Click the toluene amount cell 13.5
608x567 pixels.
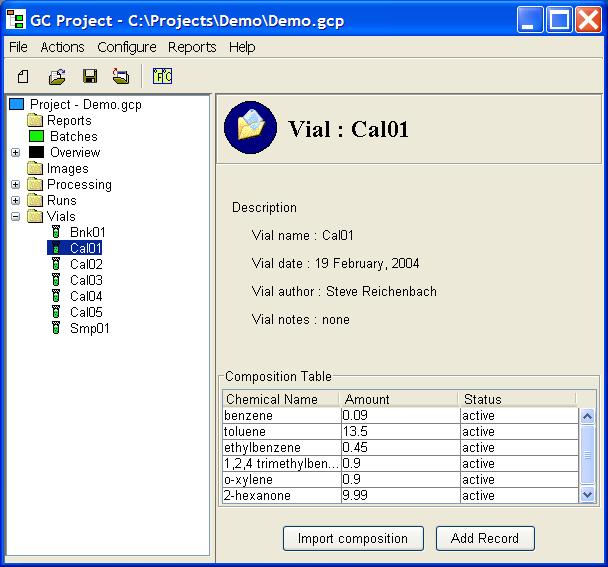(x=401, y=431)
